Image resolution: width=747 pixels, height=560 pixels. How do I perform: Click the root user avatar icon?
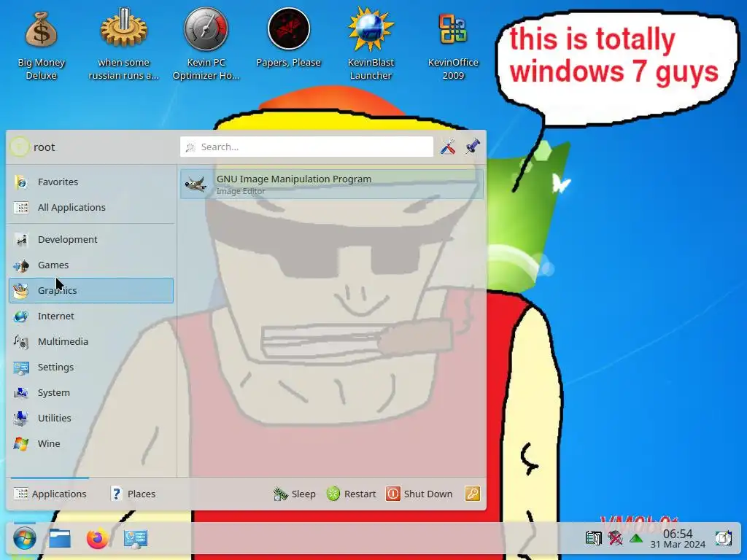coord(19,147)
